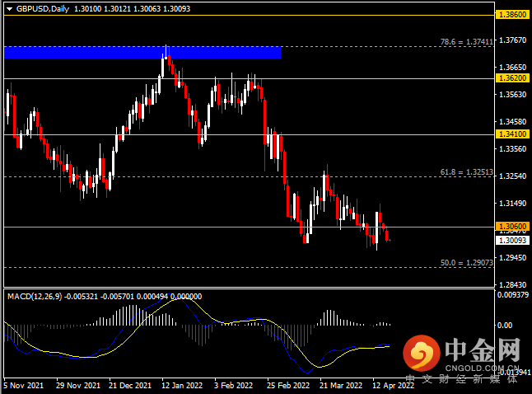The image size is (532, 394).
Task: Click the current price tag 1.30093
Action: click(x=512, y=240)
